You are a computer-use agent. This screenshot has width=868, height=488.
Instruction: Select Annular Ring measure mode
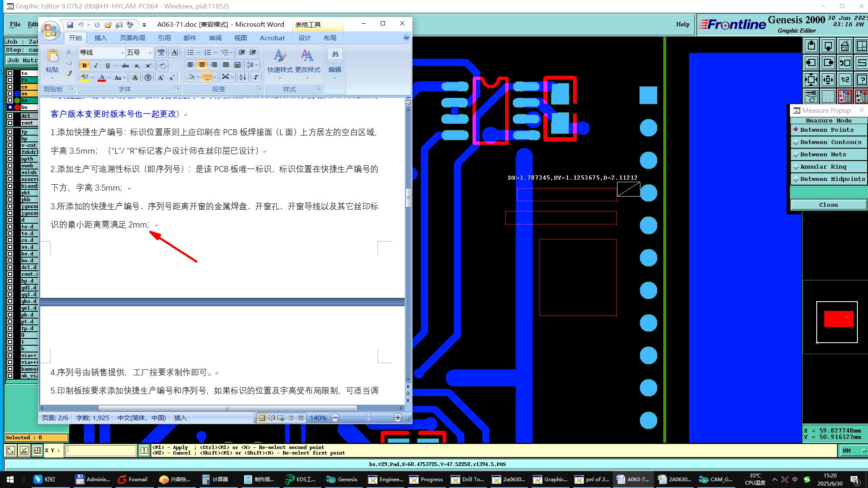(822, 167)
